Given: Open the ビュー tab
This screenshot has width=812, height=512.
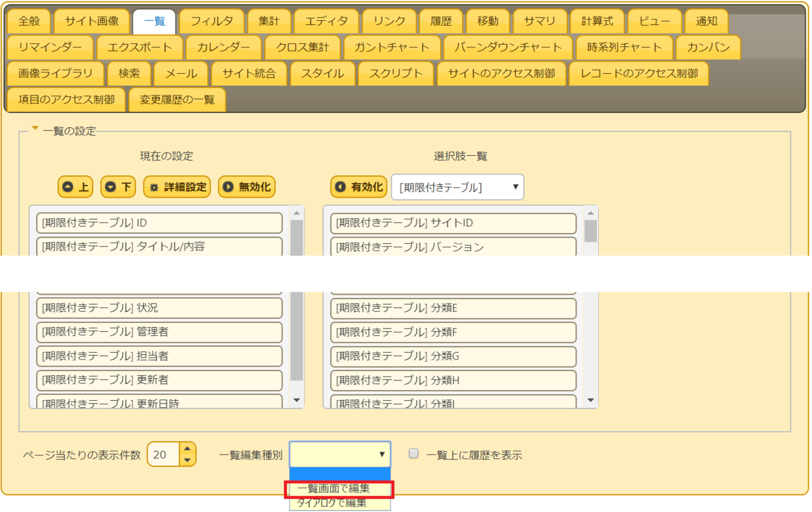Looking at the screenshot, I should pyautogui.click(x=654, y=21).
